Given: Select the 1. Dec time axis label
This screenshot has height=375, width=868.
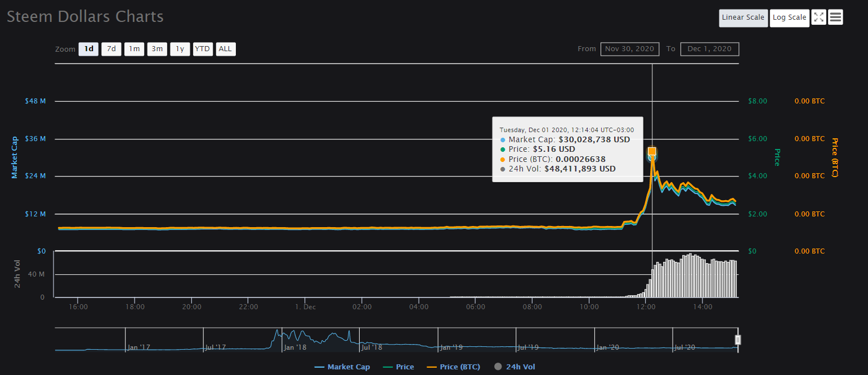Looking at the screenshot, I should [x=305, y=307].
